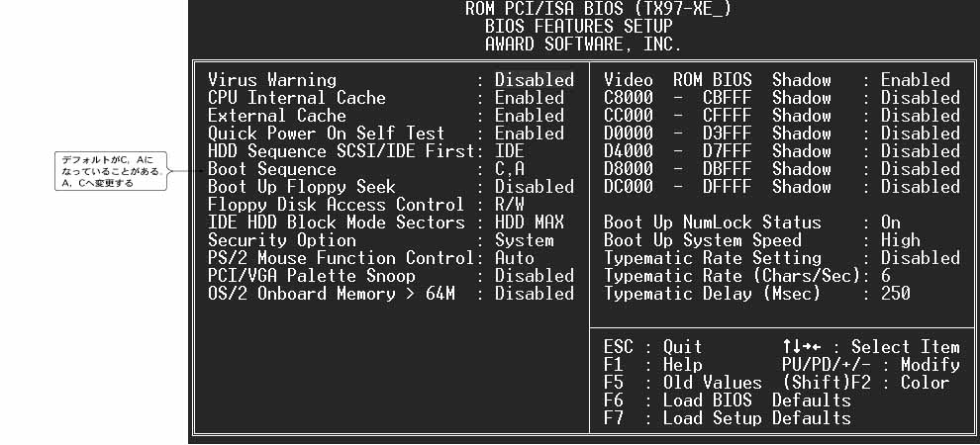Screen dimensions: 980x445
Task: Change Boot Sequence C,A value
Action: click(x=510, y=169)
